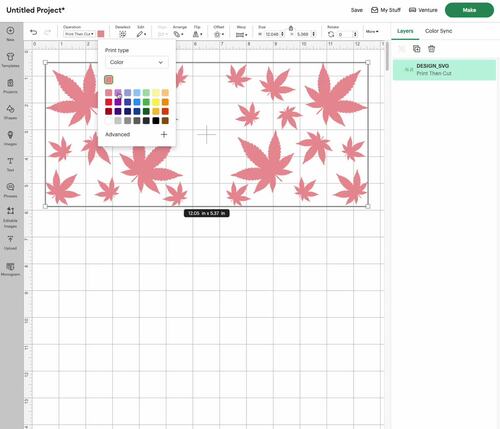Duplicate the selected layer

pyautogui.click(x=416, y=49)
